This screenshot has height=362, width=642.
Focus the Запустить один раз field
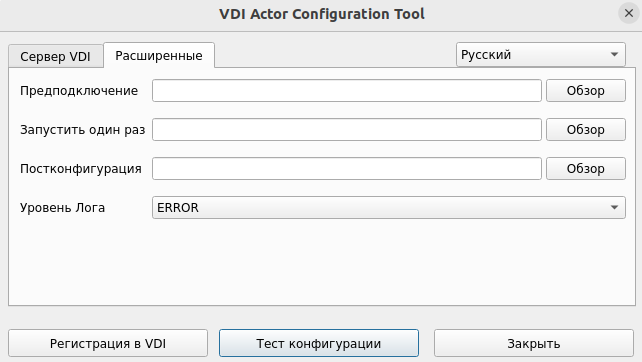tap(347, 129)
